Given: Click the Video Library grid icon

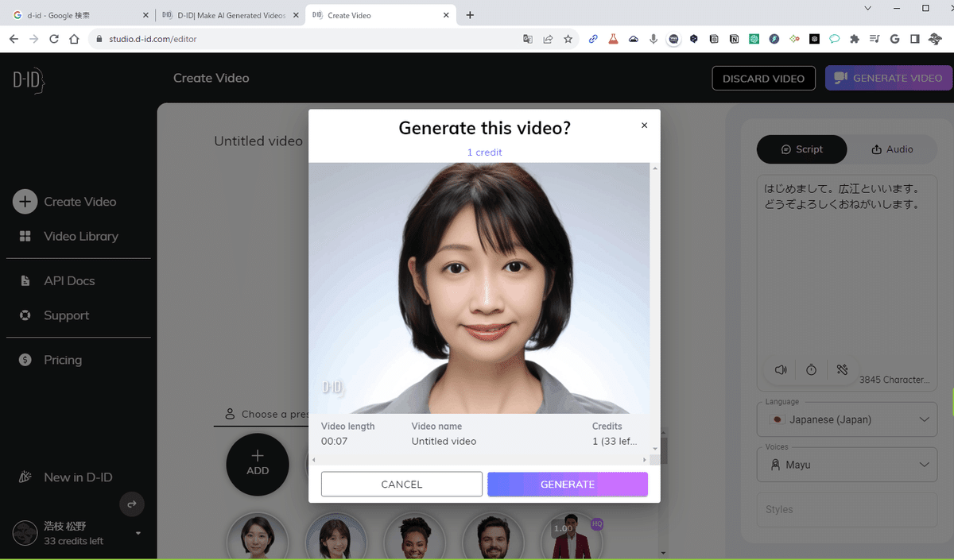Looking at the screenshot, I should pos(25,236).
